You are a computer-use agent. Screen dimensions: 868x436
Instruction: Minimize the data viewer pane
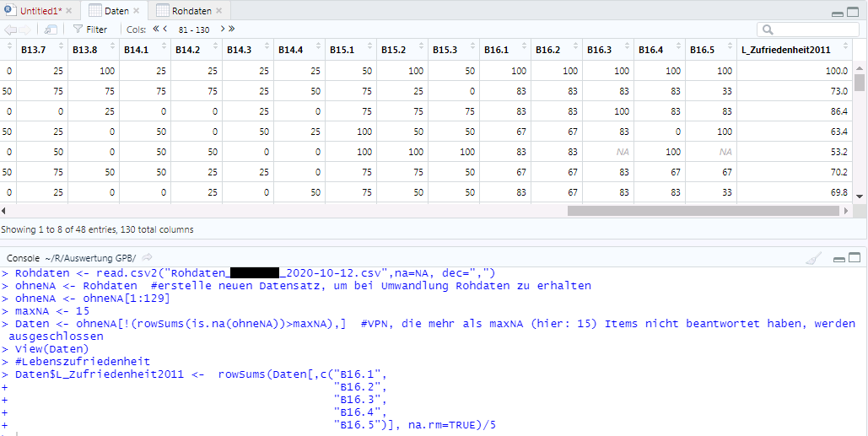pyautogui.click(x=837, y=13)
